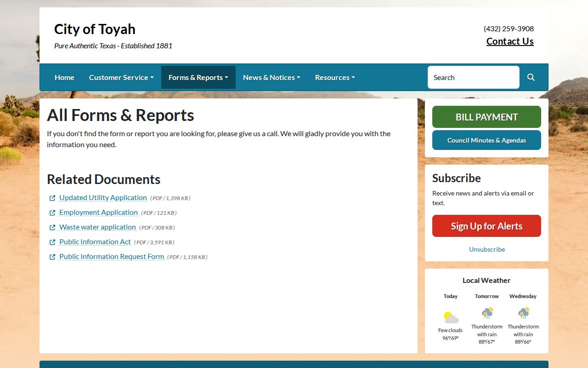This screenshot has height=368, width=588.
Task: Click the 'Few clouds' forecast text
Action: tap(451, 330)
